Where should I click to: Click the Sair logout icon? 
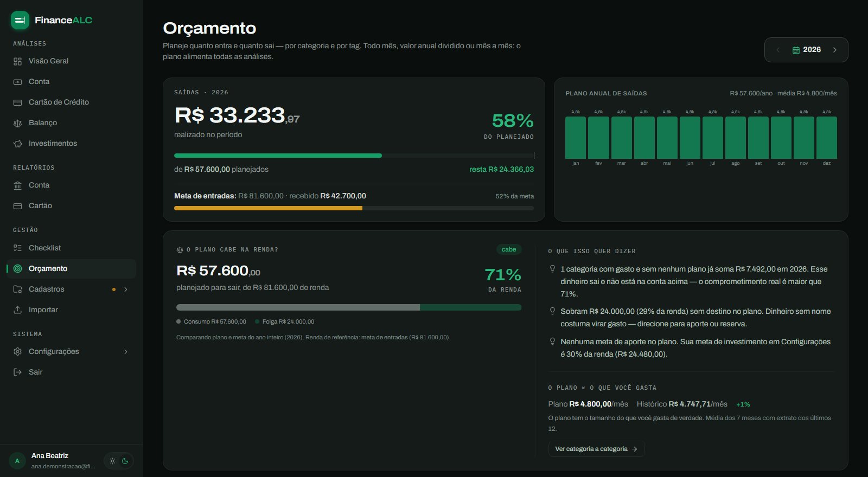17,372
